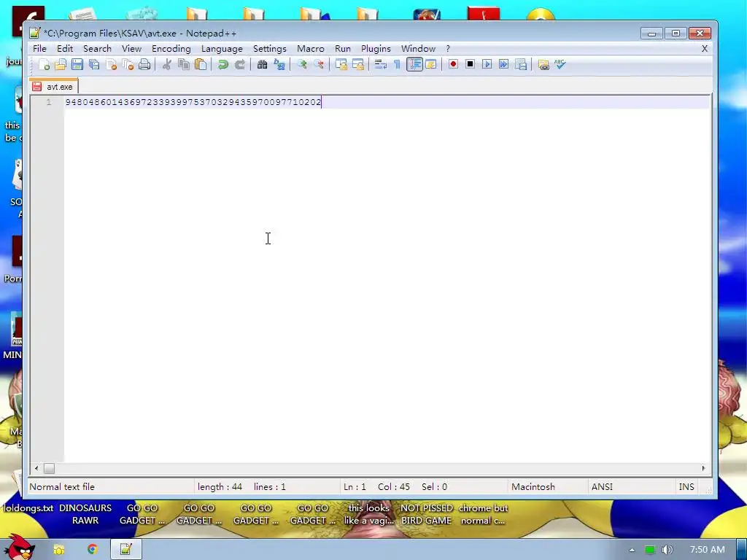Open Chrome from the taskbar

(x=92, y=550)
